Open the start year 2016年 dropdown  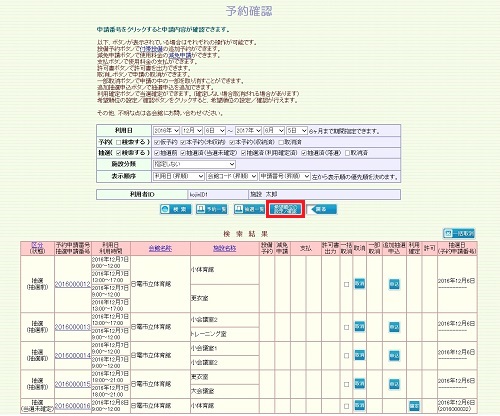pos(166,130)
